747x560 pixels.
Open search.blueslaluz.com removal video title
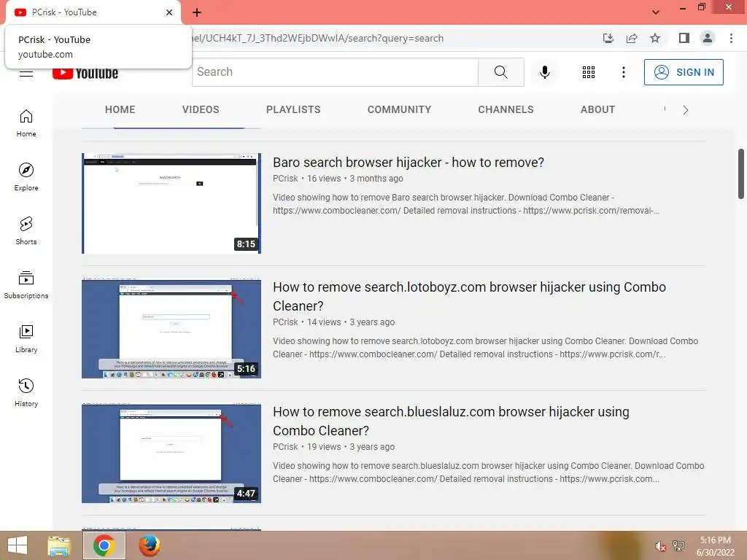pyautogui.click(x=451, y=421)
